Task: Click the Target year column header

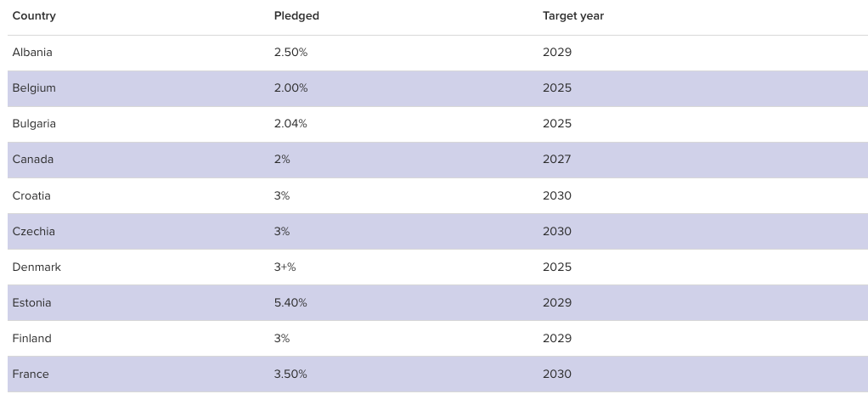Action: click(x=573, y=16)
